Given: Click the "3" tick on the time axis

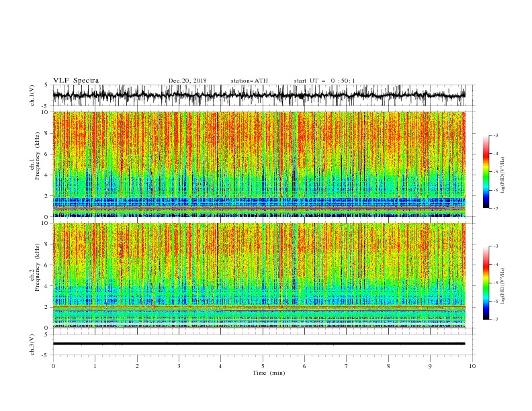Looking at the screenshot, I should click(x=179, y=366).
